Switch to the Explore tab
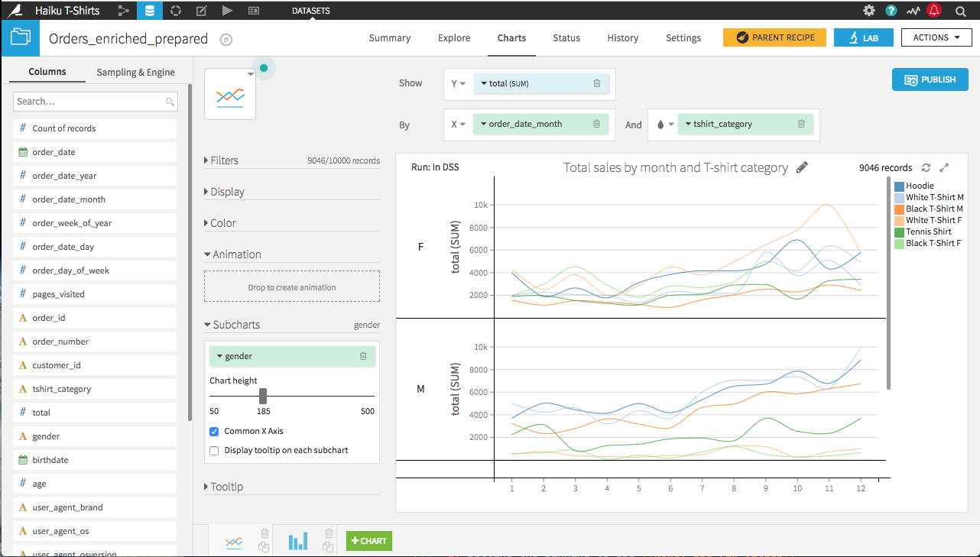The width and height of the screenshot is (980, 557). pos(454,37)
